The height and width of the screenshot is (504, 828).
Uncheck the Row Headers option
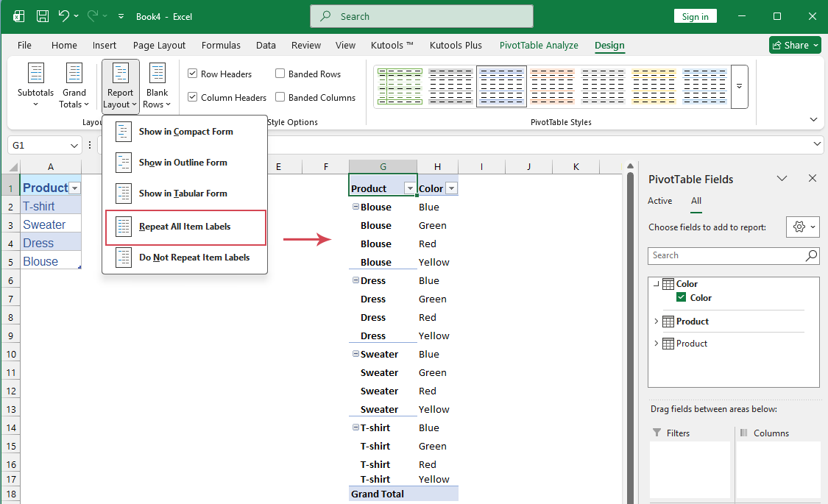coord(192,74)
